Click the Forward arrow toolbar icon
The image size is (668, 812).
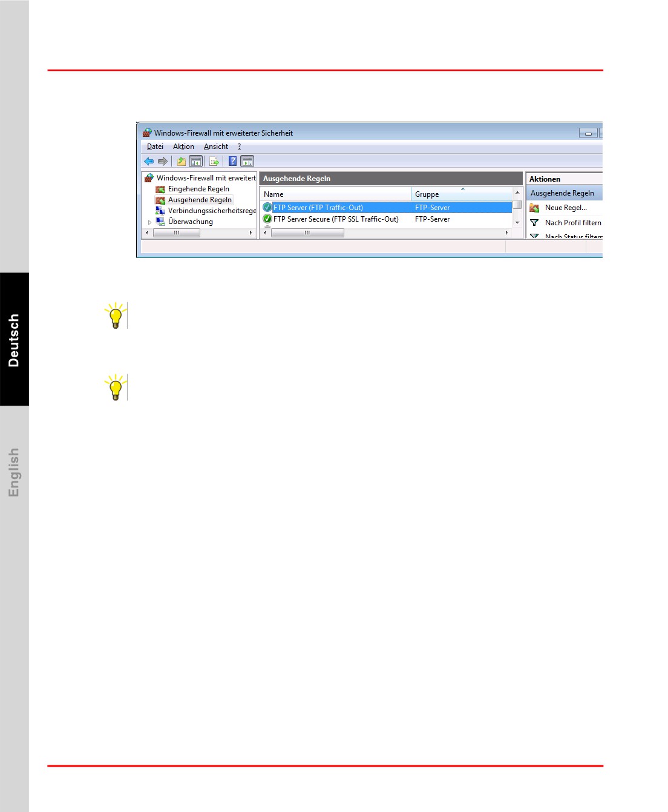(x=162, y=161)
